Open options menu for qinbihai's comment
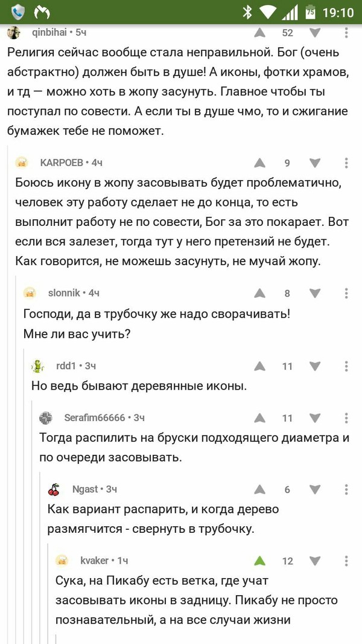The width and height of the screenshot is (362, 644). pos(346,33)
